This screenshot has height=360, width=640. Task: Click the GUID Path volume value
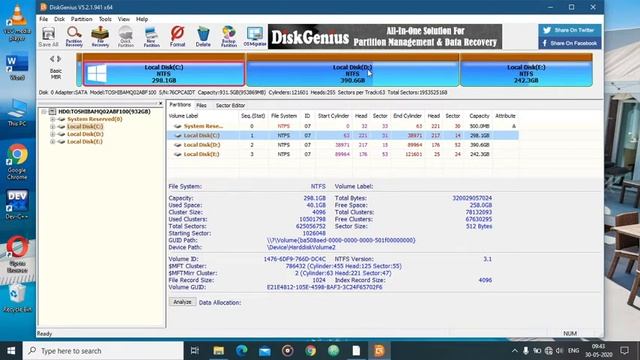(x=341, y=240)
